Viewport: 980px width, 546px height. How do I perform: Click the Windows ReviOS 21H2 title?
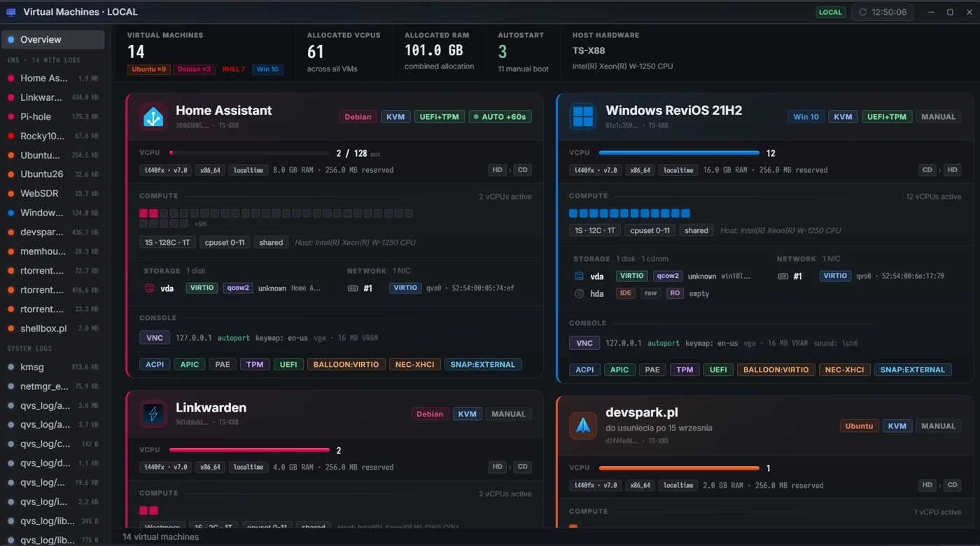673,110
